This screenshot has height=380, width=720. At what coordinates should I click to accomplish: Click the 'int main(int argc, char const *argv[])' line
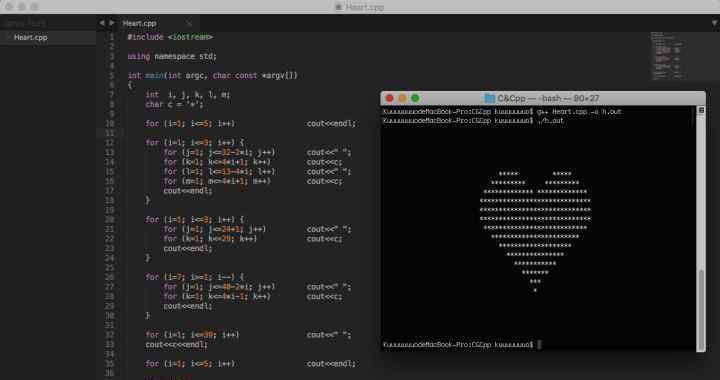click(x=212, y=75)
